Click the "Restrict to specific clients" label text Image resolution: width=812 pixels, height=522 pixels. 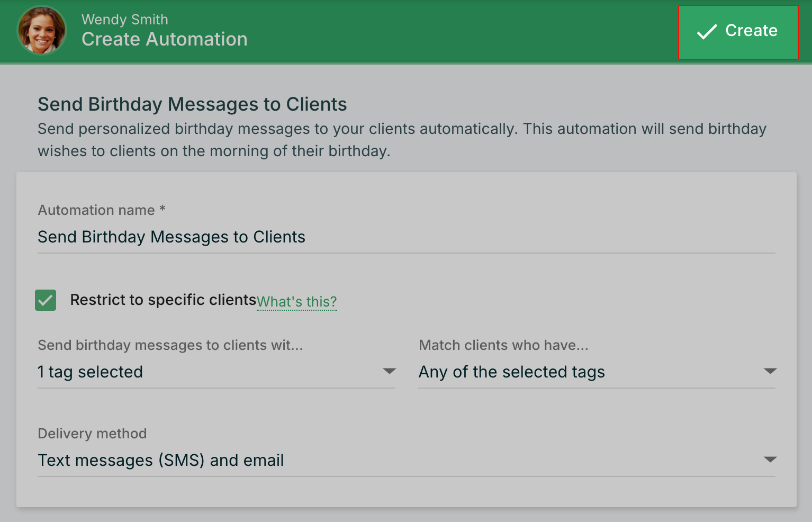pyautogui.click(x=163, y=300)
